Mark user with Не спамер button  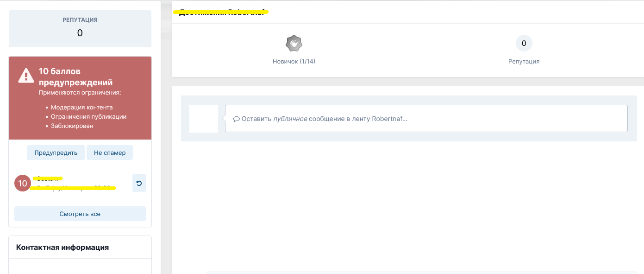coord(109,153)
